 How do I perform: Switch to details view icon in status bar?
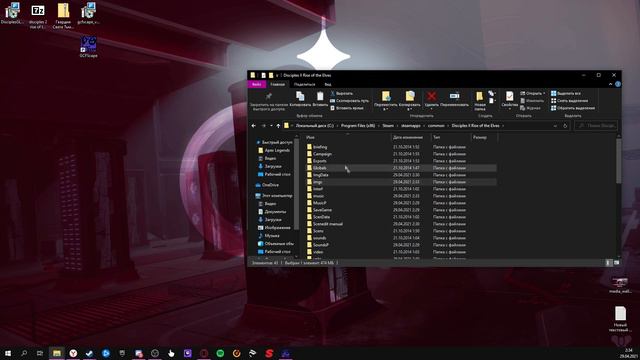pyautogui.click(x=608, y=263)
